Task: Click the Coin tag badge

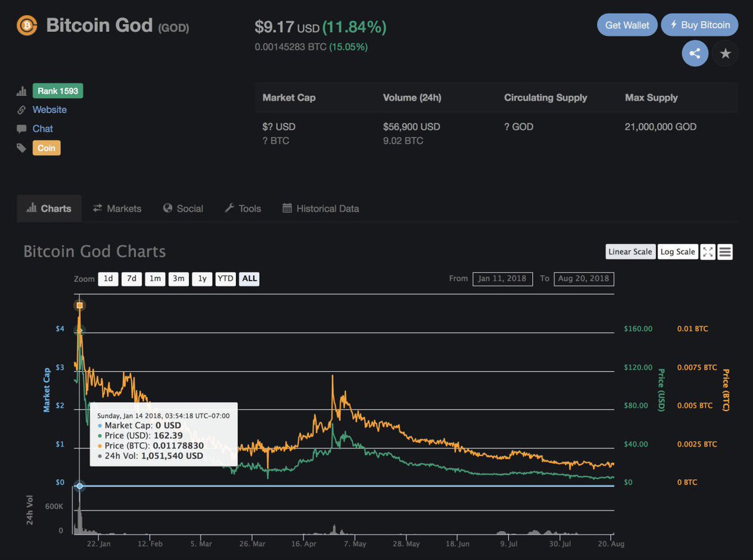Action: [46, 148]
